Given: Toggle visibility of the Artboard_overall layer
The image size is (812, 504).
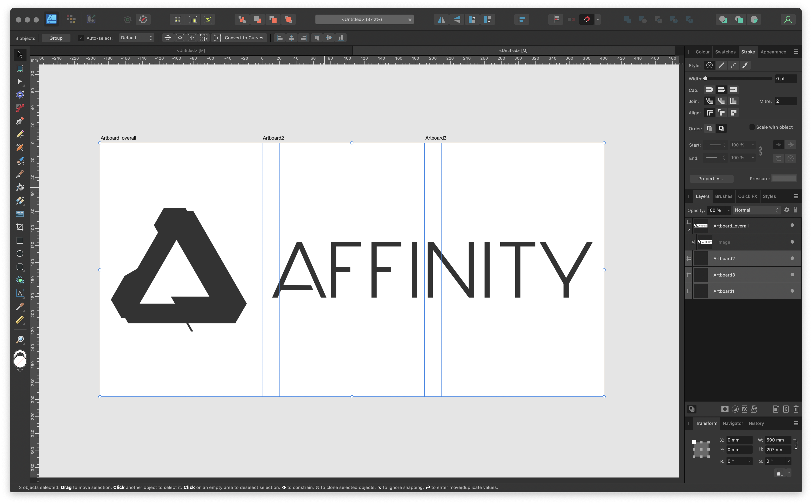Looking at the screenshot, I should (x=792, y=225).
